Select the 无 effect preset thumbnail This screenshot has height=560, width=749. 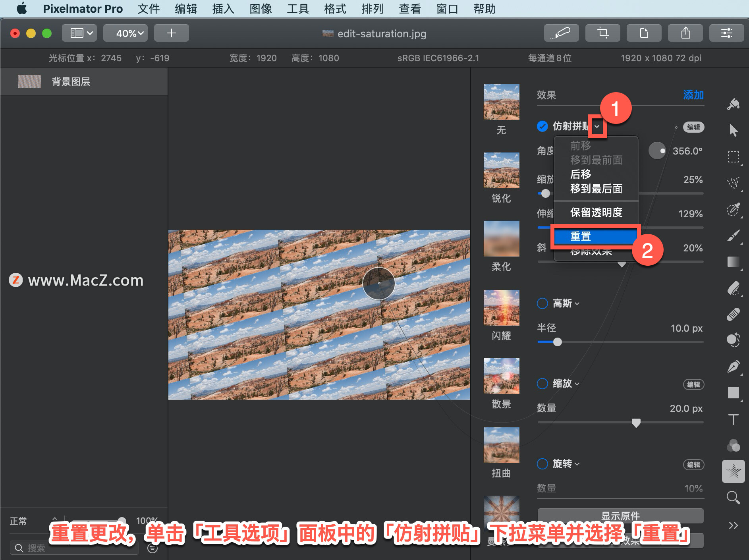click(501, 102)
